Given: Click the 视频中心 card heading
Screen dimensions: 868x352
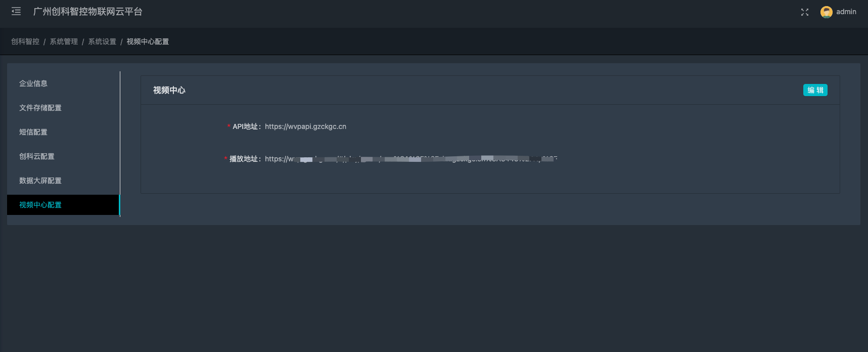Looking at the screenshot, I should tap(169, 90).
